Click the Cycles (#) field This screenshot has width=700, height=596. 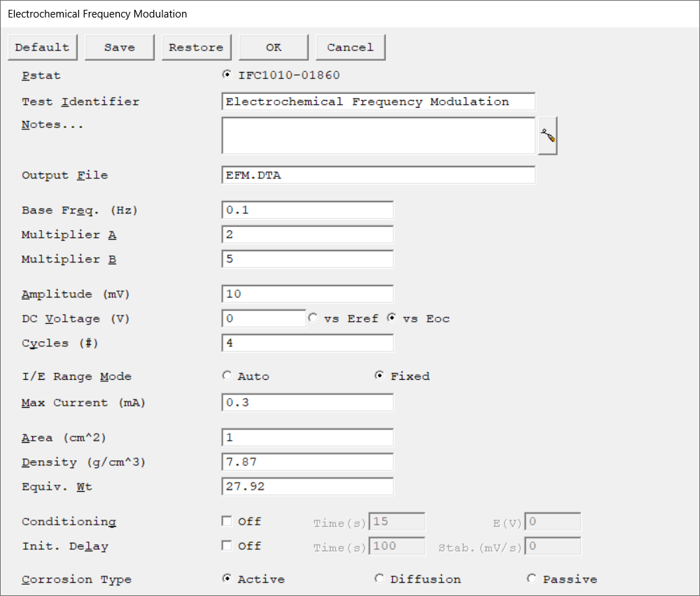307,343
